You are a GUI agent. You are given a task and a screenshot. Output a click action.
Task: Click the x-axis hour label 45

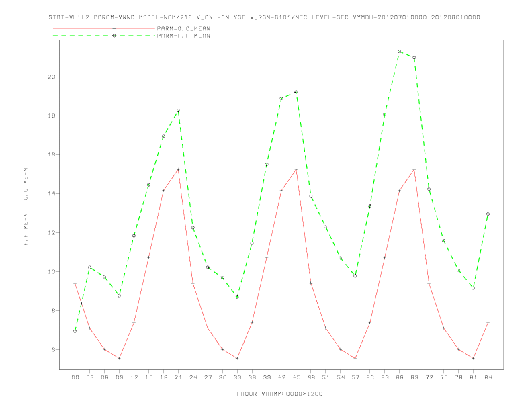coord(296,377)
